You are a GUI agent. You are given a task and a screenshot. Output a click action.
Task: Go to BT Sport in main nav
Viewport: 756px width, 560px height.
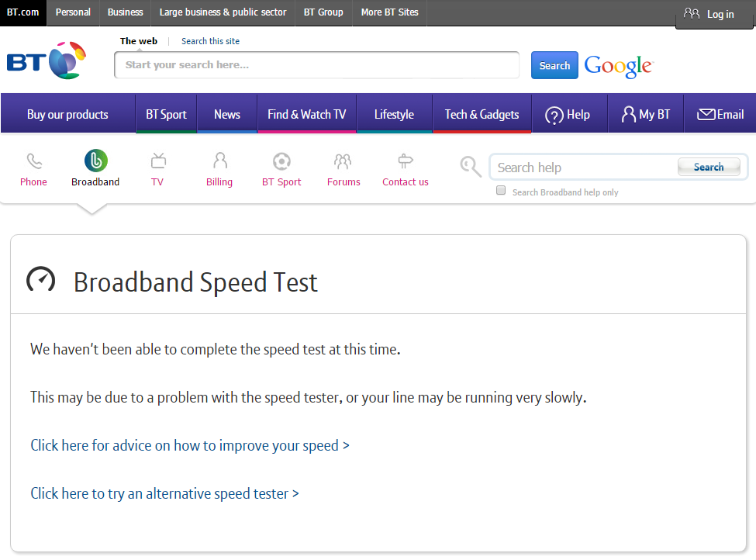[167, 114]
